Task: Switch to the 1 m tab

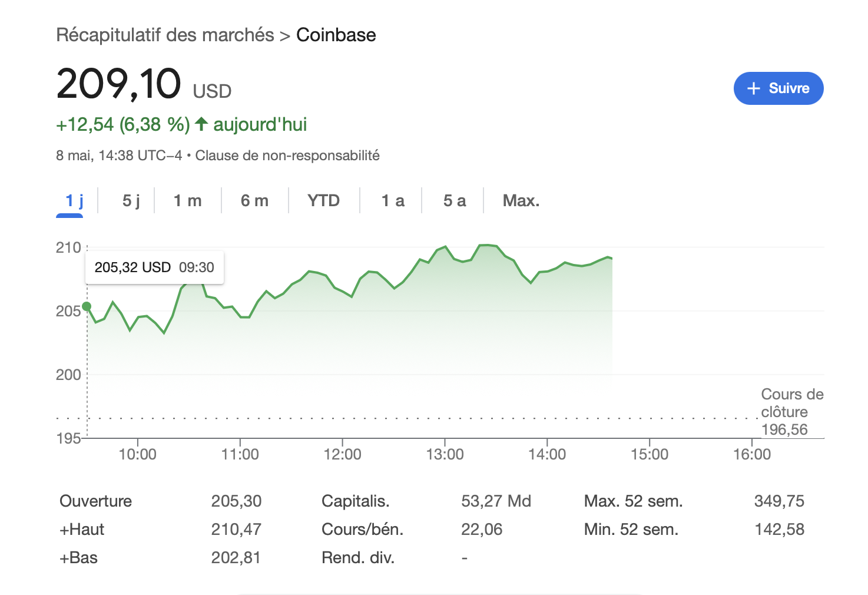Action: [187, 201]
